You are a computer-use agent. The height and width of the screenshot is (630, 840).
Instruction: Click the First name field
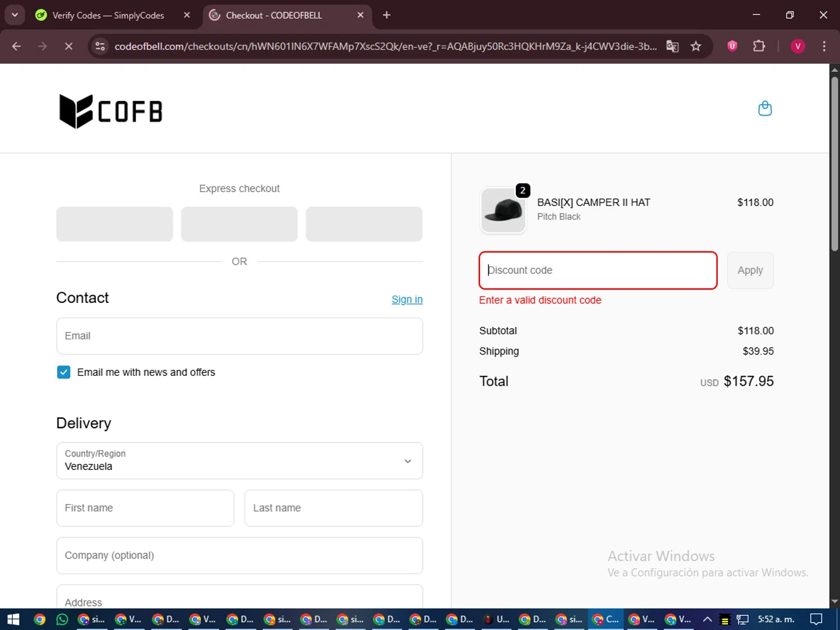point(145,508)
